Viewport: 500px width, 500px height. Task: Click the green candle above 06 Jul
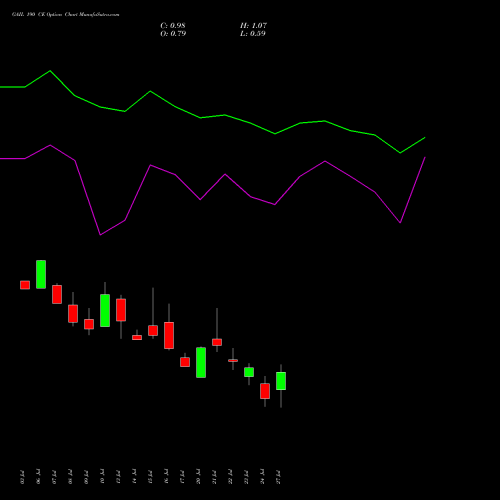click(41, 274)
